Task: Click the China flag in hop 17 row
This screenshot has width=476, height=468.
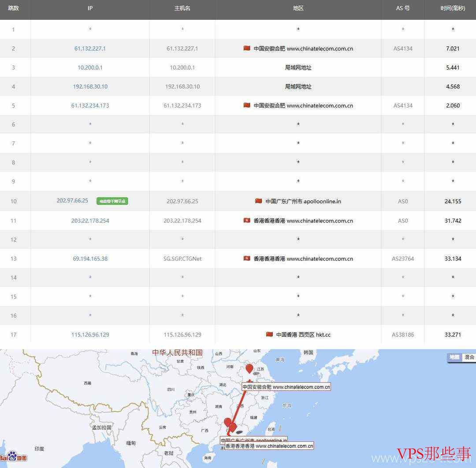Action: click(x=269, y=334)
